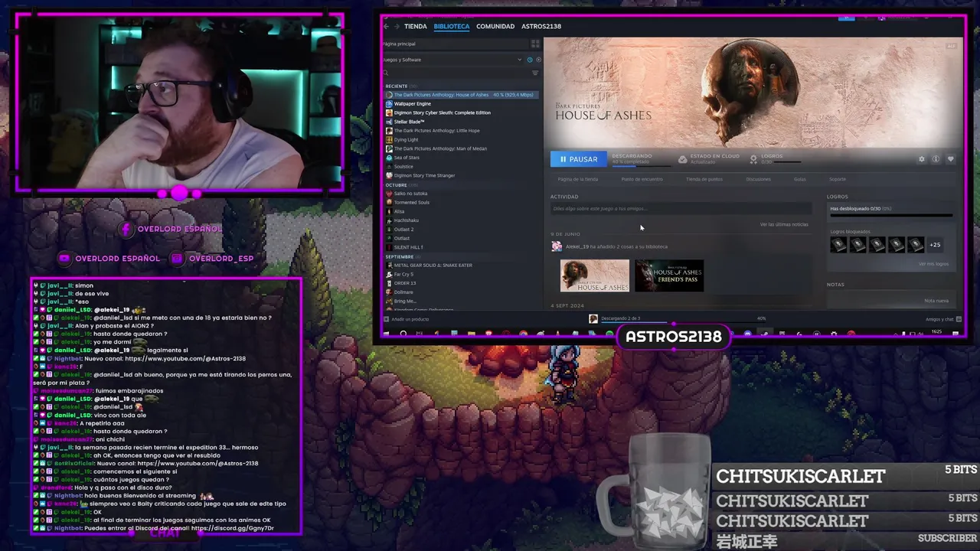The width and height of the screenshot is (980, 551).
Task: Click the METAL GEAR SOLID Snake Eater icon
Action: [389, 265]
